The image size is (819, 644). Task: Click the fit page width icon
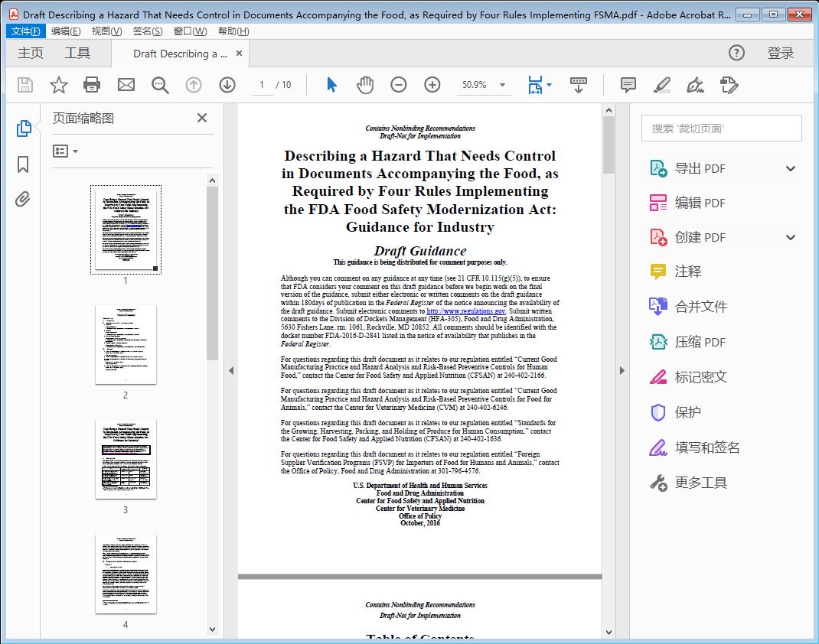[x=535, y=85]
